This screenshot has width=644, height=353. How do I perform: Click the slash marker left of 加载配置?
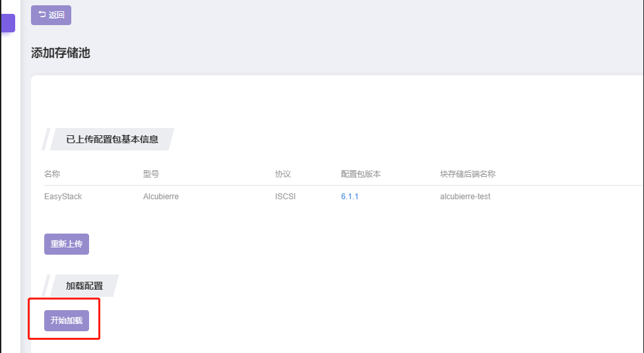[46, 286]
